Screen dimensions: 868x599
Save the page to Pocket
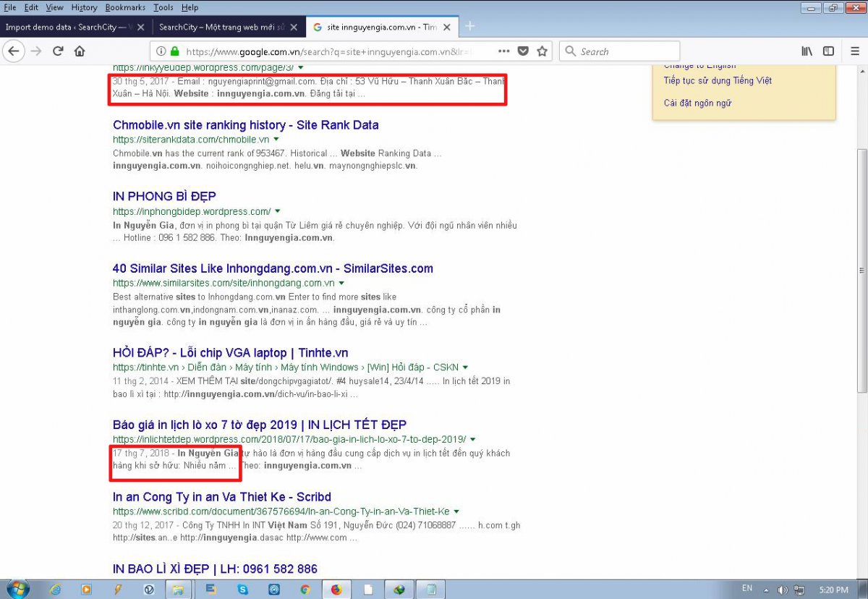(523, 51)
